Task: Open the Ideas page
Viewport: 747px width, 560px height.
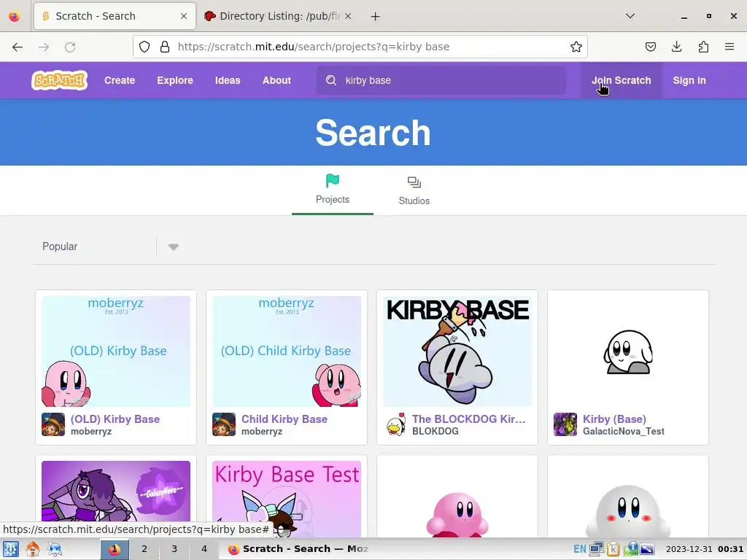Action: (x=228, y=80)
